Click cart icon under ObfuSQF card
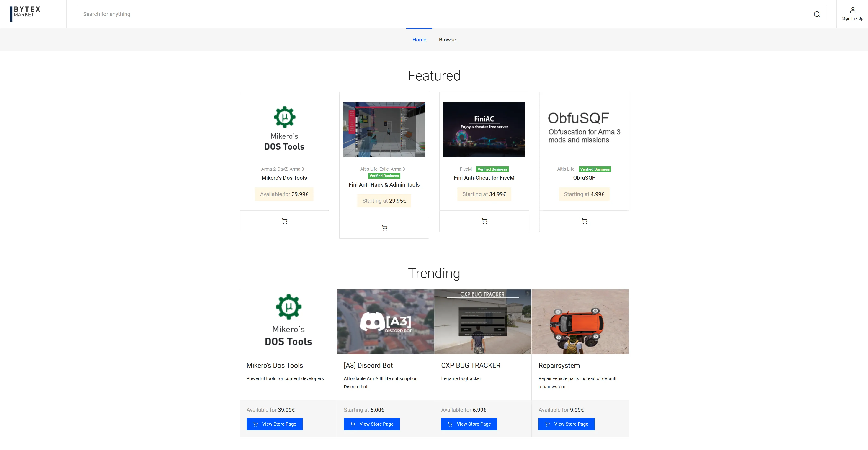 584,221
